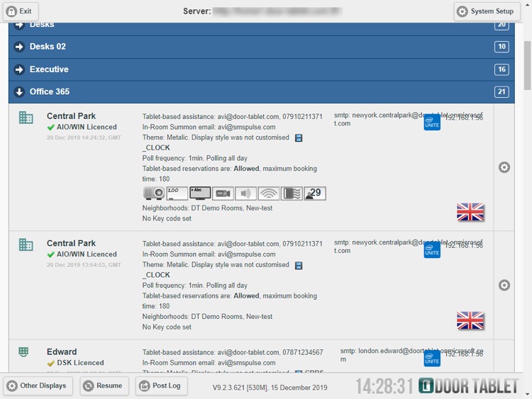The width and height of the screenshot is (532, 399).
Task: Click green check by AIO/WIN Licenced, 14:24:32 row
Action: (51, 128)
